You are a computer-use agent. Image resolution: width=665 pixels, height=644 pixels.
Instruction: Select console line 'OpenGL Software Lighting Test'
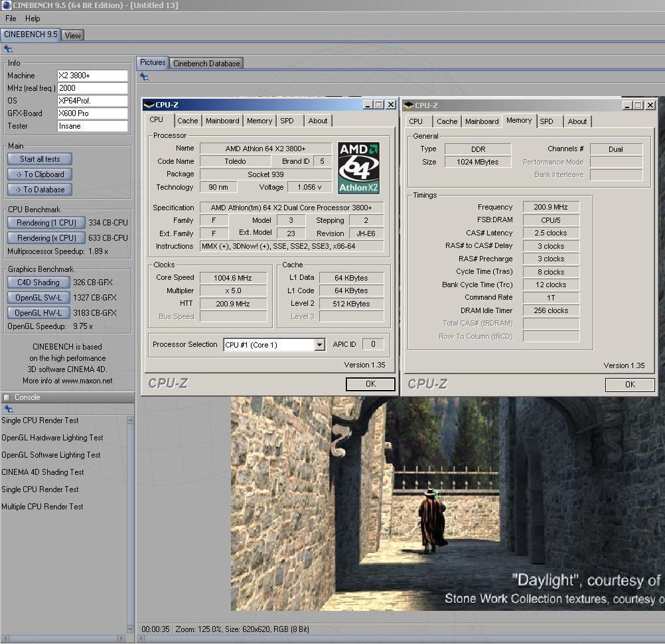click(51, 455)
